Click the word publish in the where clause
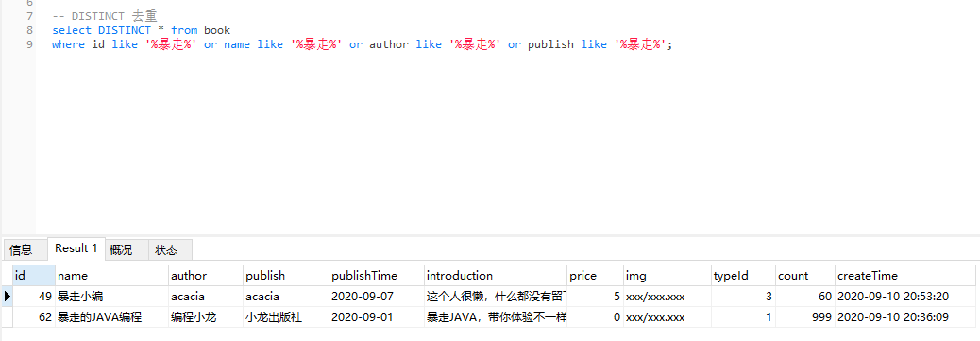 point(550,44)
